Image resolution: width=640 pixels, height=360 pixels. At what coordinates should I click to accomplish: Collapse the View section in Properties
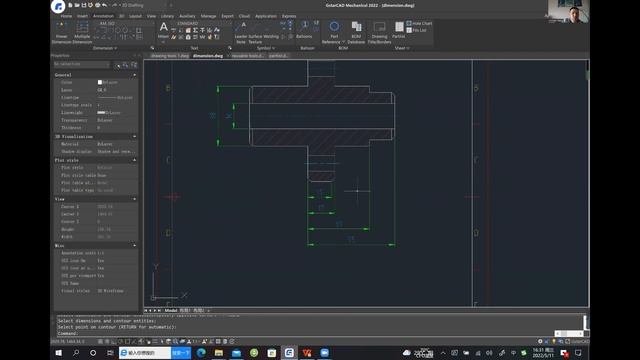pyautogui.click(x=135, y=199)
